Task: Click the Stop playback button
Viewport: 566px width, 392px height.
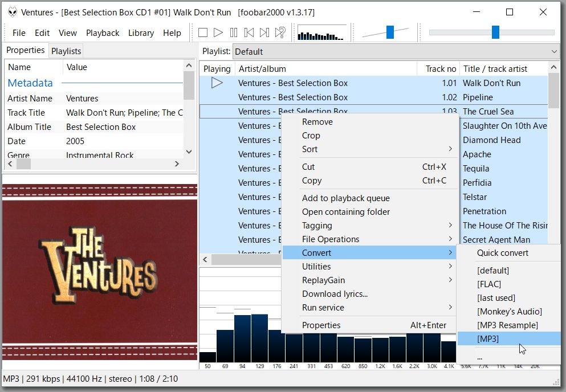Action: pos(203,33)
